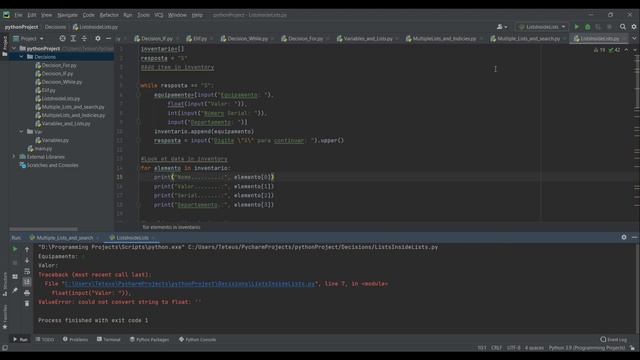640x360 pixels.
Task: Open the Event Log
Action: point(613,340)
